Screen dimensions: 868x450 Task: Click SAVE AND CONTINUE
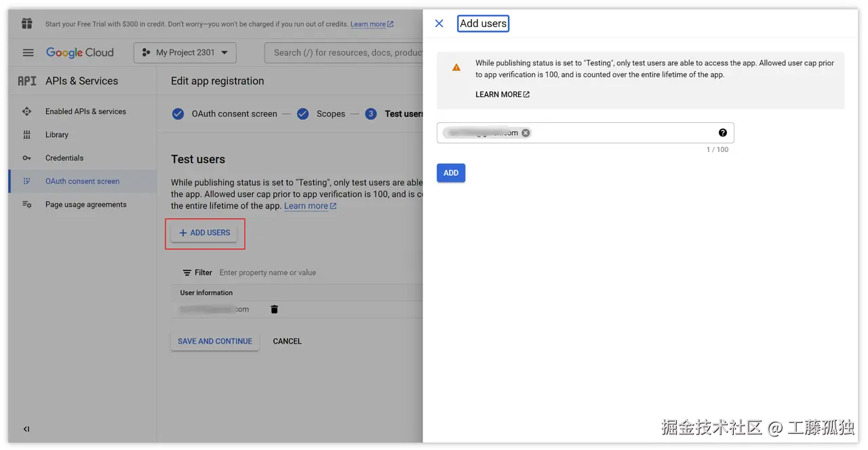215,341
